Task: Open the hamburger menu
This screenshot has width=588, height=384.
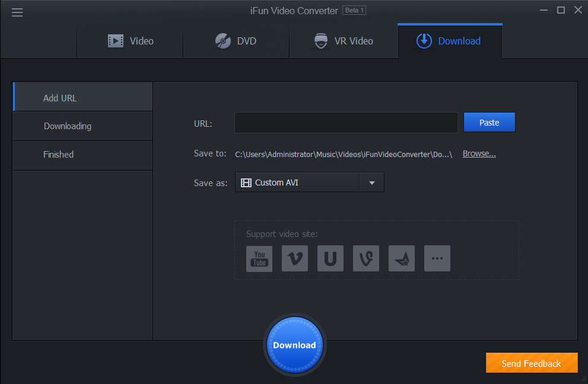Action: pos(17,12)
